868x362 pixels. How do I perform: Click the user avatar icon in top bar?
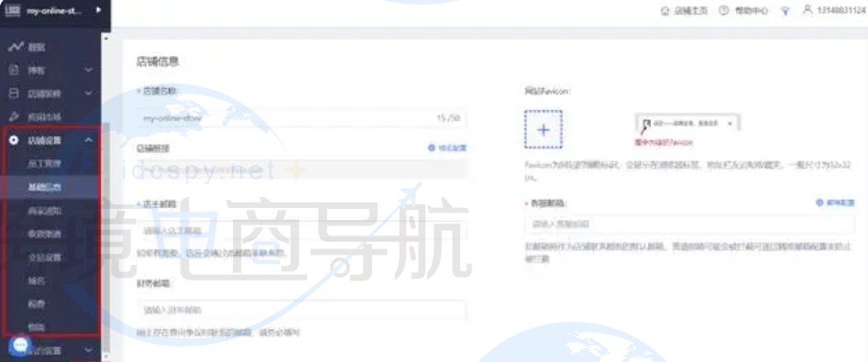coord(808,10)
